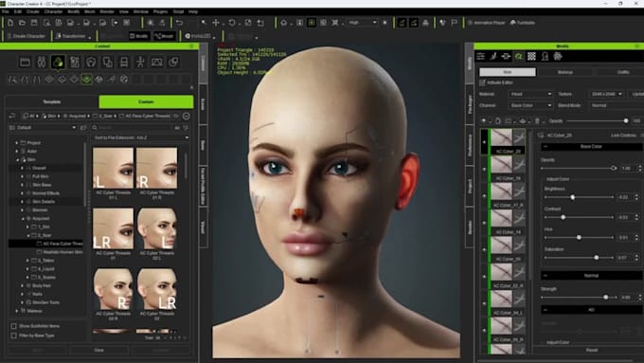This screenshot has width=644, height=363.
Task: Click the Create Character button
Action: 26,36
